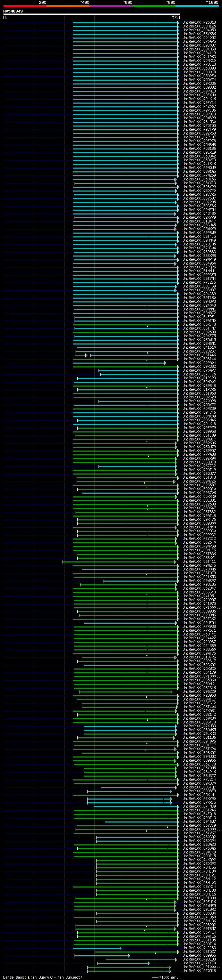The image size is (222, 980).
Task: Select the UniRef100_A9T8N7 label
Action: tap(199, 929)
